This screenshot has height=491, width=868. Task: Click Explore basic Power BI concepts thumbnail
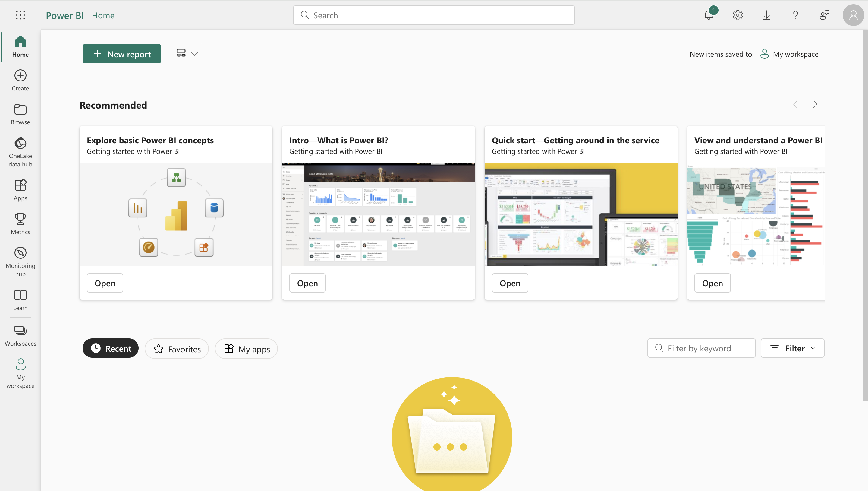tap(176, 215)
